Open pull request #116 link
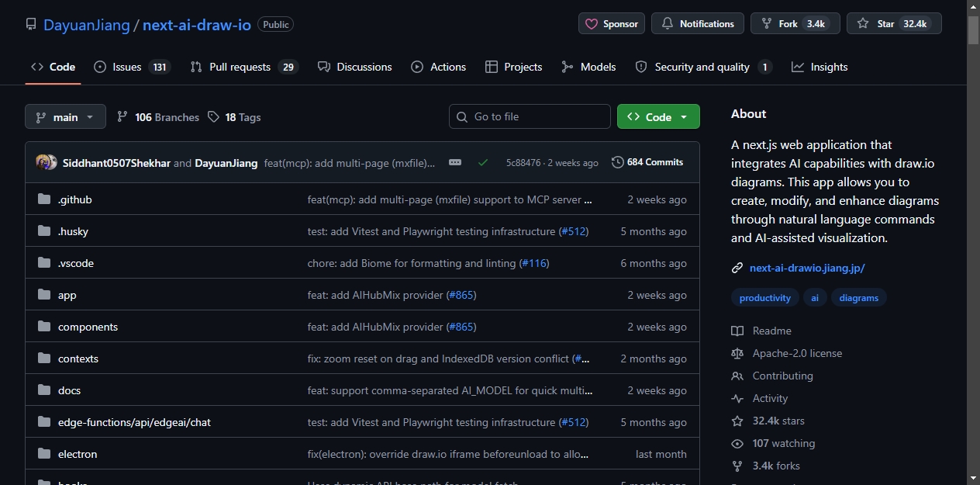Screen dimensions: 980x485 point(534,263)
